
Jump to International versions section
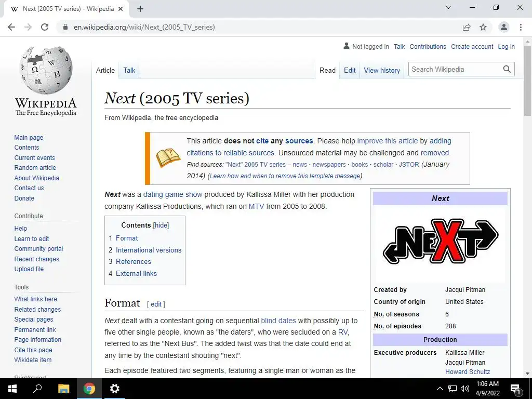pos(149,250)
